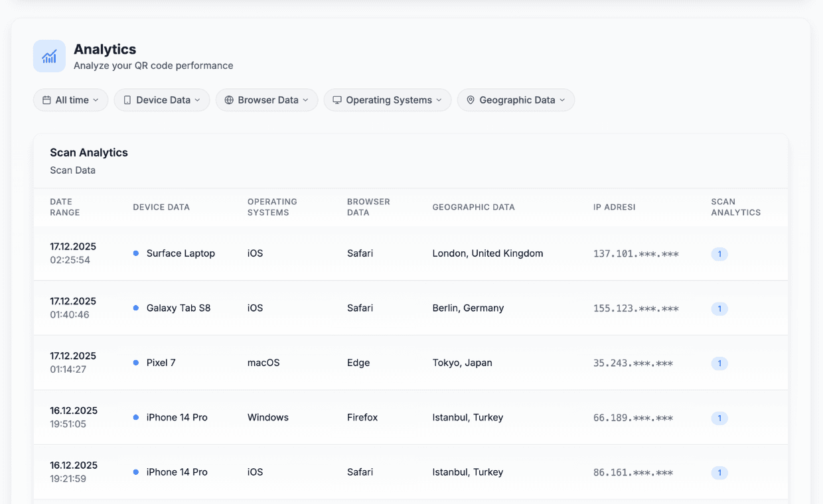Click the 17.12.2025 01:40:46 timestamp

pyautogui.click(x=73, y=308)
